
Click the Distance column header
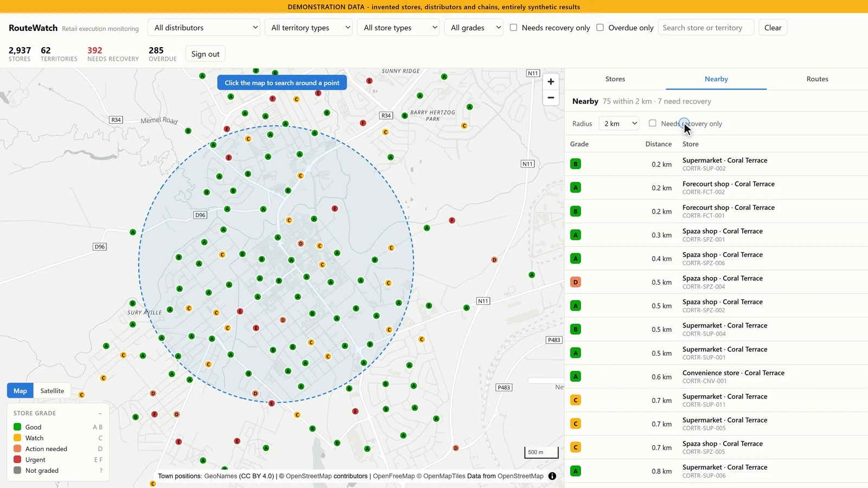659,144
